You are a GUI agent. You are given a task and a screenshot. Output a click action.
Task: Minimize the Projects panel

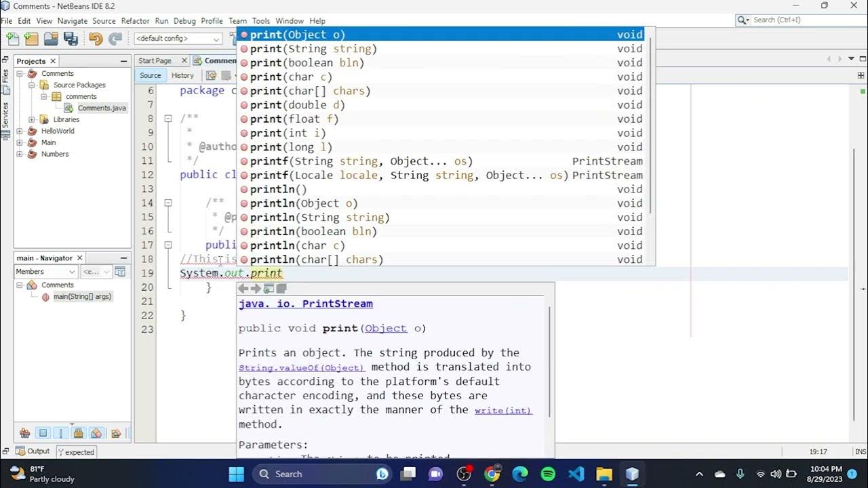pos(123,60)
